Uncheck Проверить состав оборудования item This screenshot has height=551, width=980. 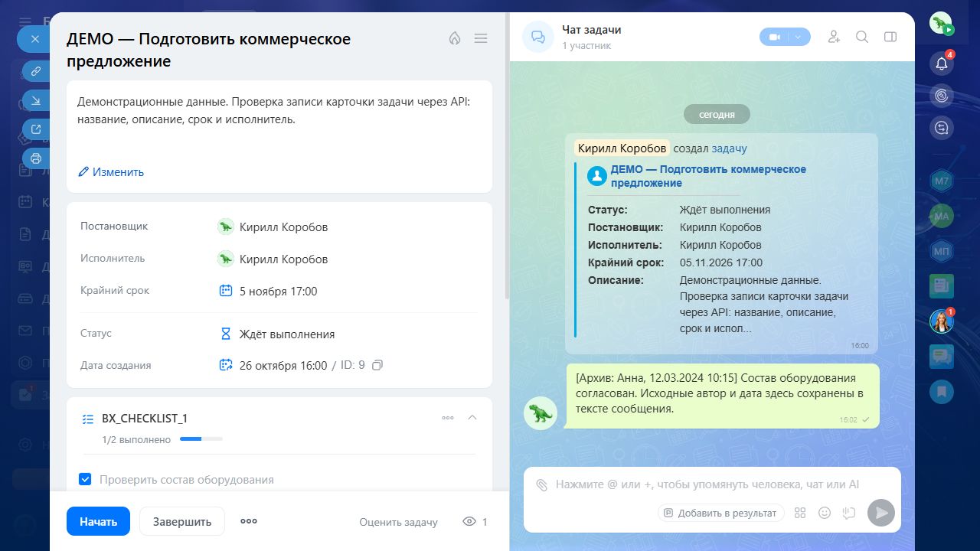coord(85,479)
